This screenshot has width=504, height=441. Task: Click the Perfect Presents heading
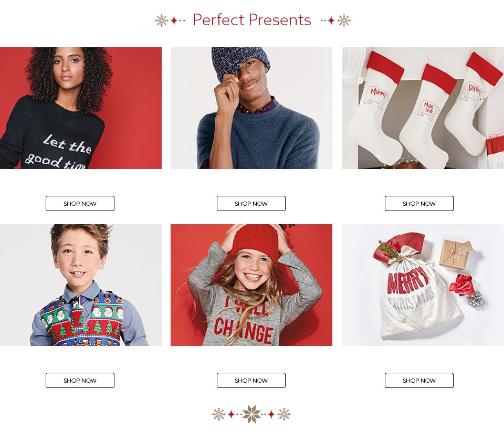(x=251, y=20)
